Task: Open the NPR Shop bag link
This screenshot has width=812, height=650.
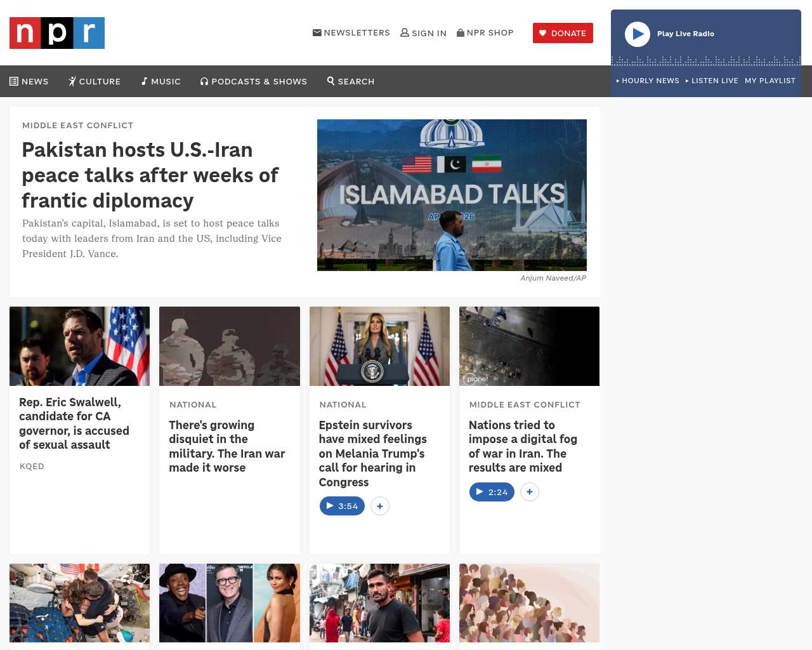Action: coord(485,33)
